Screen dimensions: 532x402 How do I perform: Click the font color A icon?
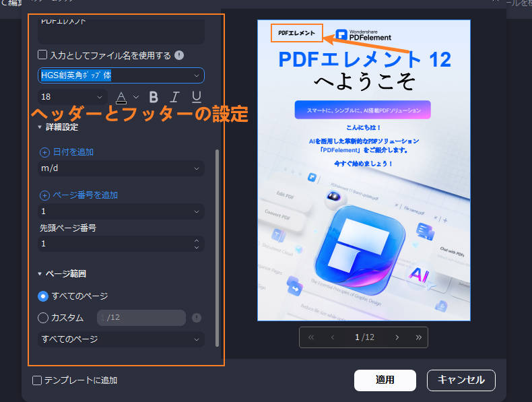click(x=121, y=98)
